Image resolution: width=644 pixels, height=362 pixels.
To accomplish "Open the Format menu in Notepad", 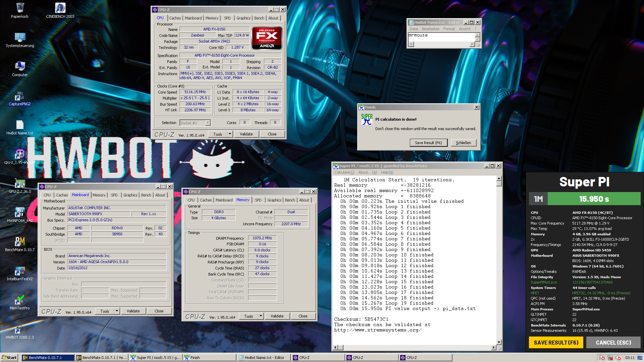I will [x=449, y=29].
